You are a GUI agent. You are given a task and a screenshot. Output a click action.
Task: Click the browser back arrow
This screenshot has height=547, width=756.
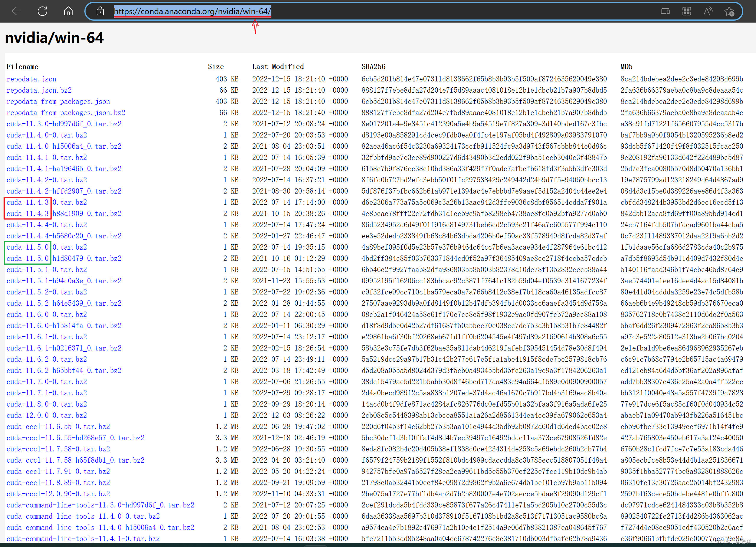pyautogui.click(x=16, y=11)
